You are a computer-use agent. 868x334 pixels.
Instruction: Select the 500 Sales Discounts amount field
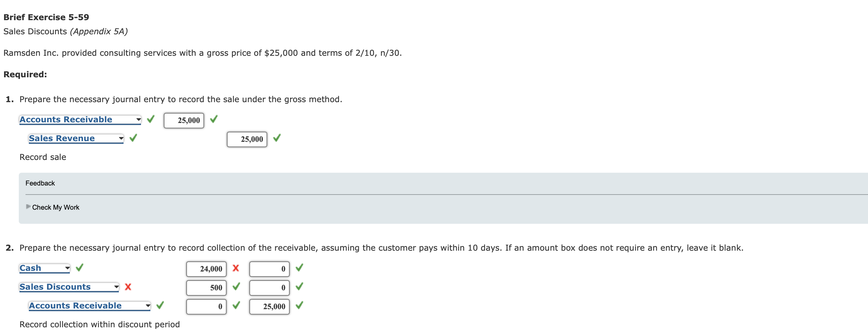pos(206,287)
